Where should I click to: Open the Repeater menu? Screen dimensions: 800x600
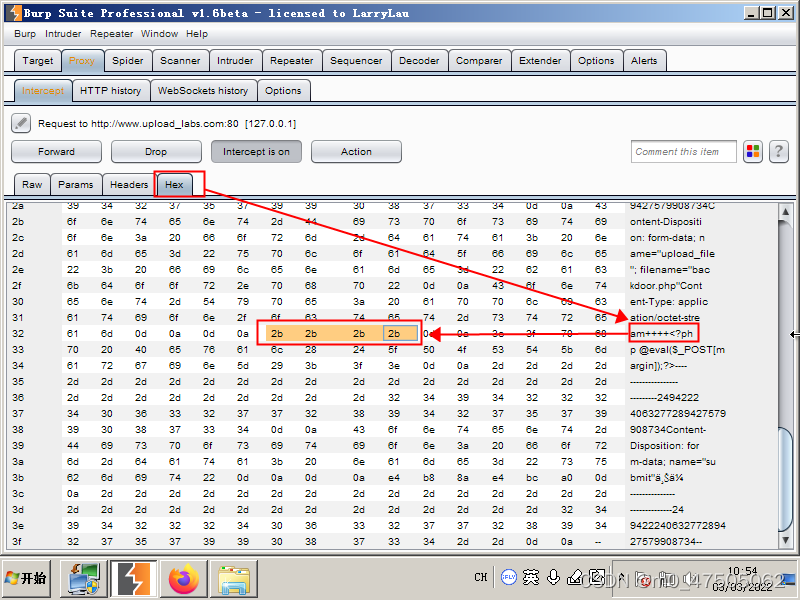click(x=111, y=34)
